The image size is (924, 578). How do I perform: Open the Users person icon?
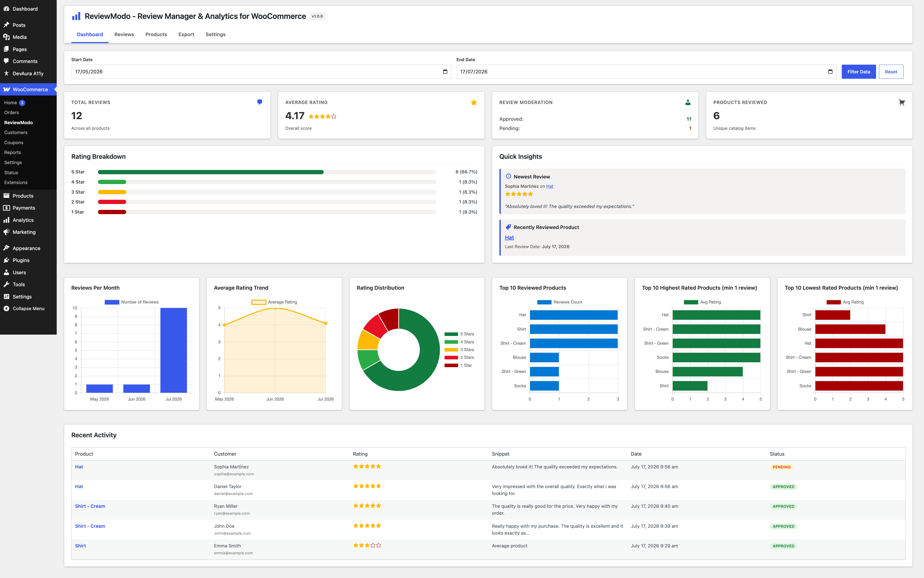[6, 273]
